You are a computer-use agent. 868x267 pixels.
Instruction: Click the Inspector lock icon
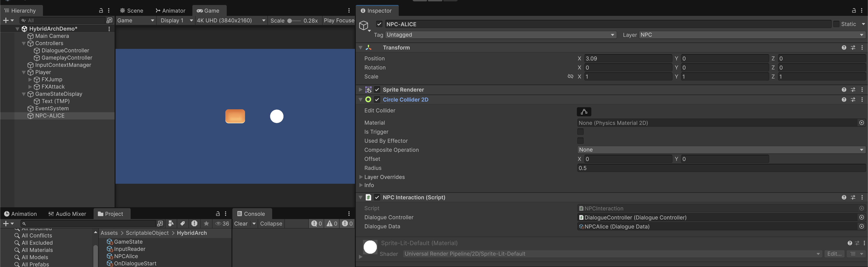(x=854, y=10)
